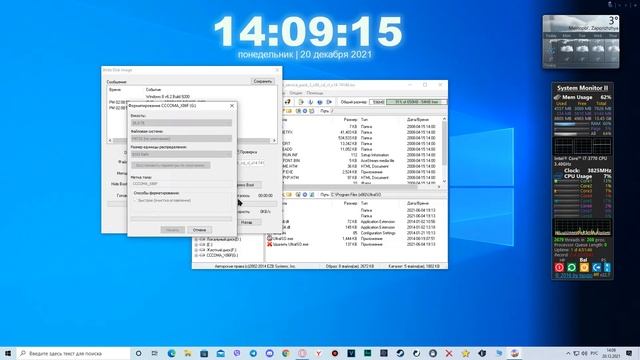Open the Windows Start menu
Viewport: 640px width, 360px height.
click(8, 353)
